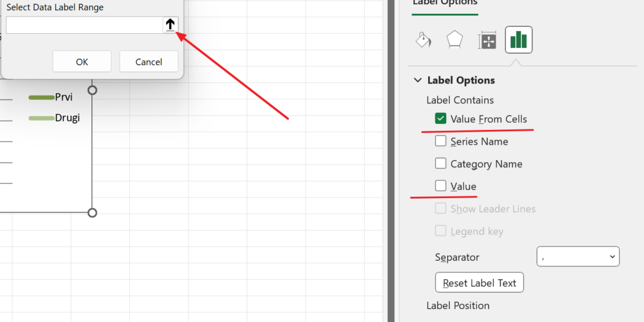Uncheck the Value From Cells checkbox
This screenshot has height=322, width=644.
tap(440, 119)
